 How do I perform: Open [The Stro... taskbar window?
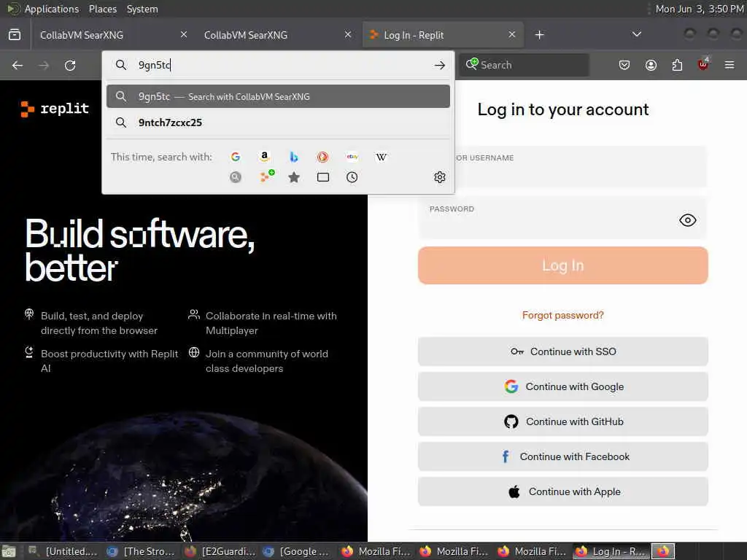[141, 551]
